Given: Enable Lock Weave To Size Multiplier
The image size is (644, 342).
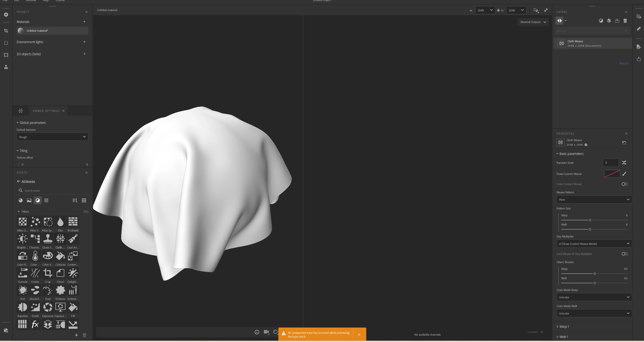Looking at the screenshot, I should (x=625, y=254).
